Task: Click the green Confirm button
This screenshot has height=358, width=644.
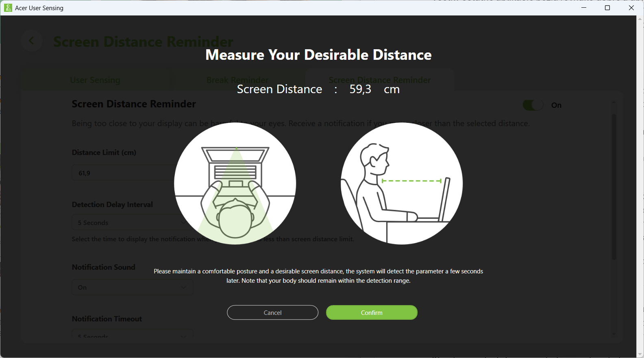Action: (372, 312)
